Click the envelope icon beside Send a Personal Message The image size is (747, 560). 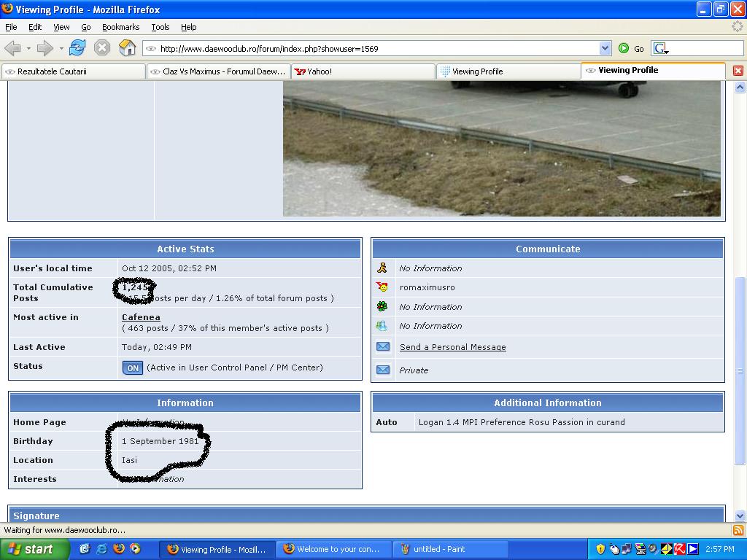(383, 347)
